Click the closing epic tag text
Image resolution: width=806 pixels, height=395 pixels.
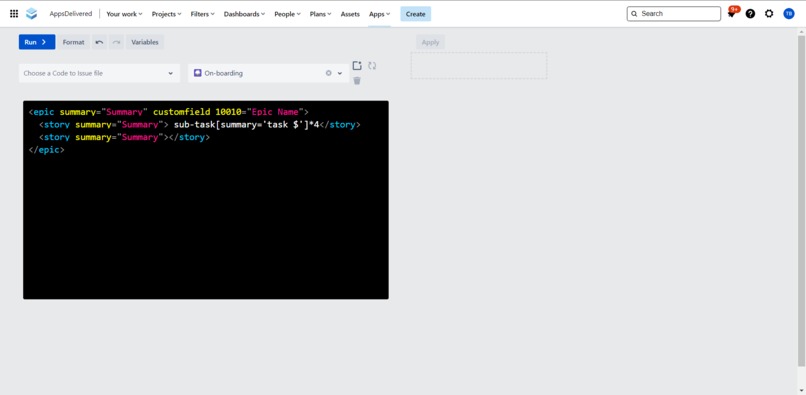47,150
